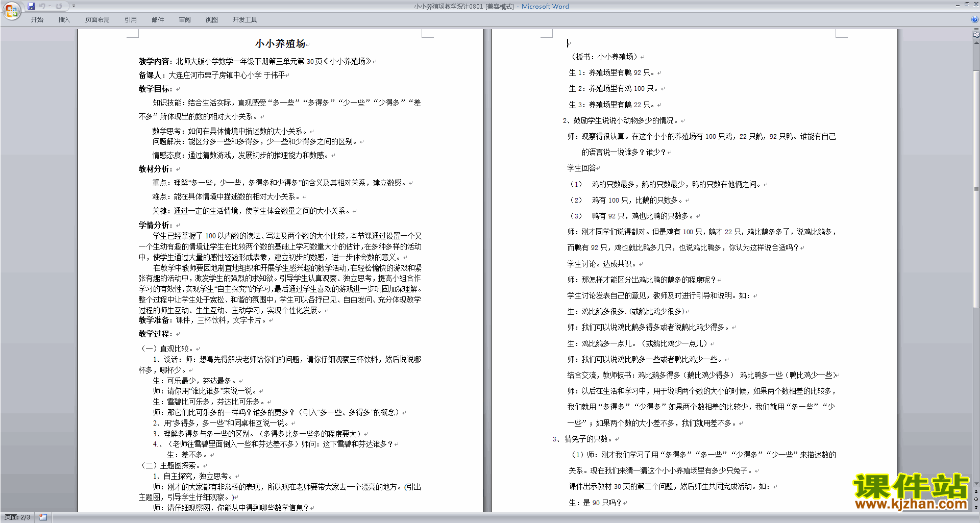980x523 pixels.
Task: Click the scrollbar down arrow
Action: tap(976, 484)
